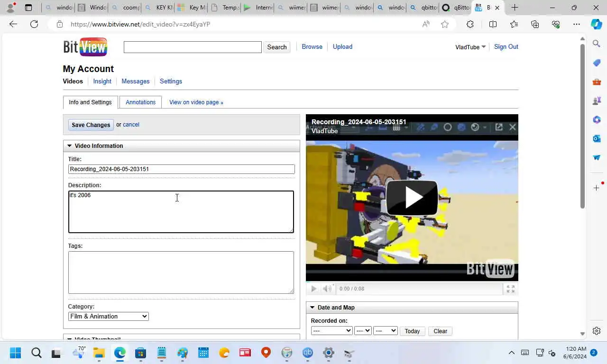Screen dimensions: 607x364
Task: Click the video progress bar
Action: (x=412, y=282)
